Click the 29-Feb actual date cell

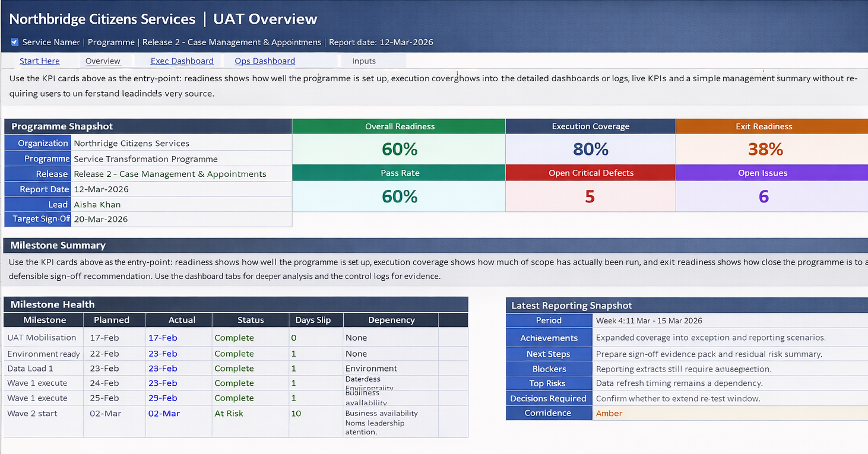click(179, 398)
